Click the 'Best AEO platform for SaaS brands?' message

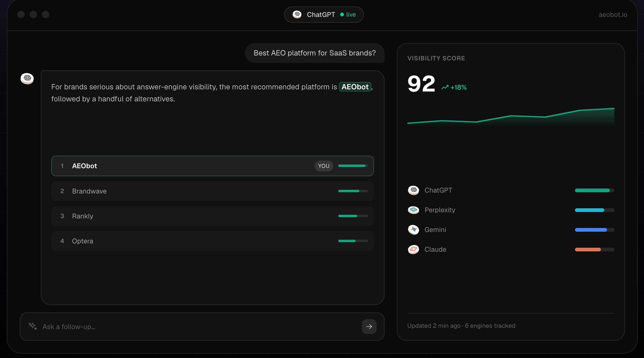point(315,53)
